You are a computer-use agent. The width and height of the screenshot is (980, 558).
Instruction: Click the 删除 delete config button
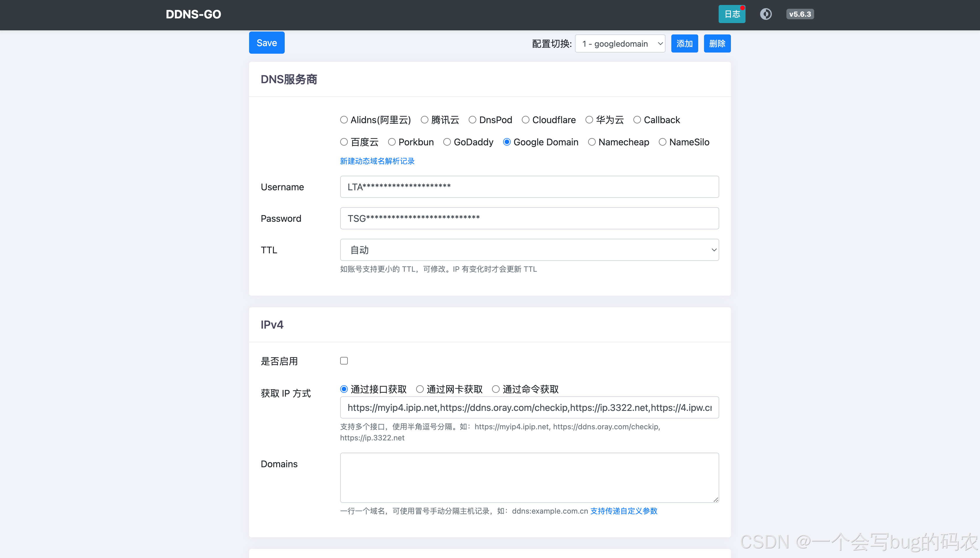(717, 44)
